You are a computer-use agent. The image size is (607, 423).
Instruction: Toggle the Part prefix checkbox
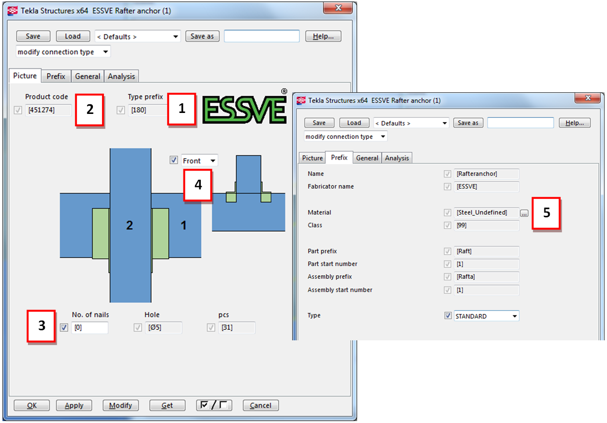[448, 252]
